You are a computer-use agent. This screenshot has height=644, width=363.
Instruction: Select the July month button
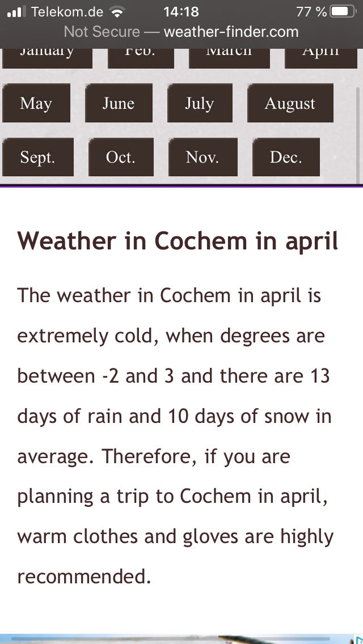tap(200, 103)
